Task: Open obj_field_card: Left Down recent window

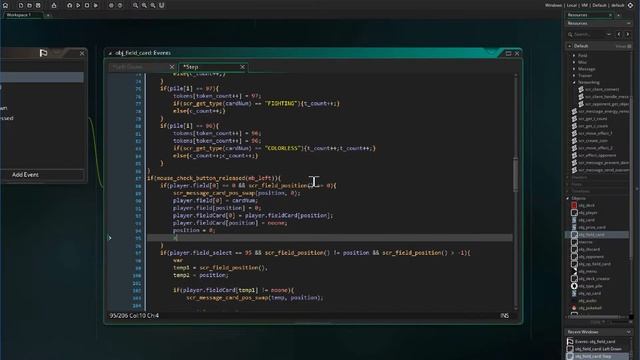Action: point(598,349)
